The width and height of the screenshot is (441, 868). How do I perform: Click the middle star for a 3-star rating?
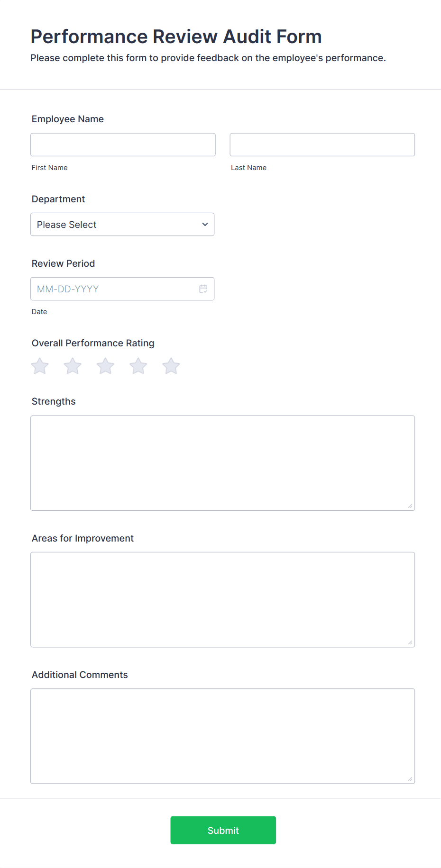click(105, 366)
